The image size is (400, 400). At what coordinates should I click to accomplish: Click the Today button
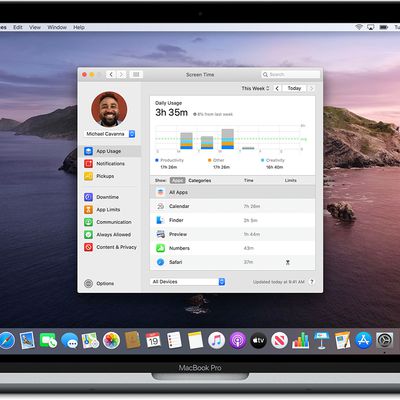294,88
